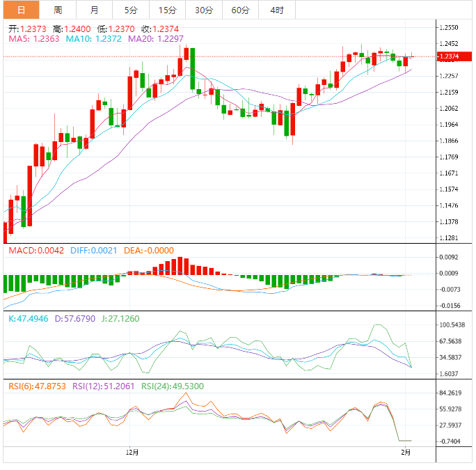Open the 4时 chart tab

pyautogui.click(x=277, y=10)
